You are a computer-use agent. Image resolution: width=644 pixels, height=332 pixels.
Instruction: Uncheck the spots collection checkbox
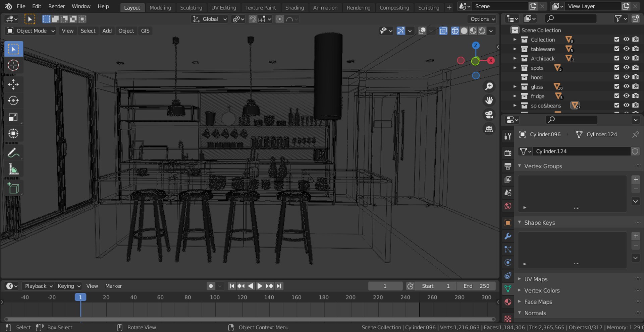point(616,68)
